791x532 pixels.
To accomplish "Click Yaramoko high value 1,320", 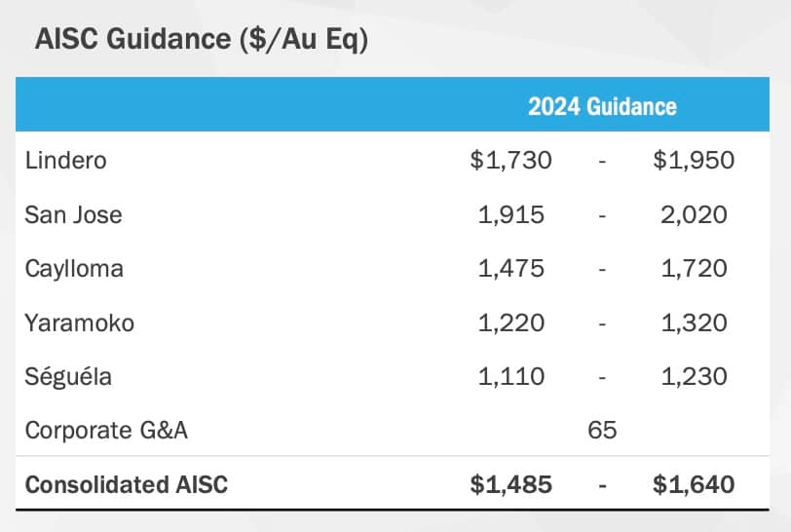I will (x=694, y=323).
